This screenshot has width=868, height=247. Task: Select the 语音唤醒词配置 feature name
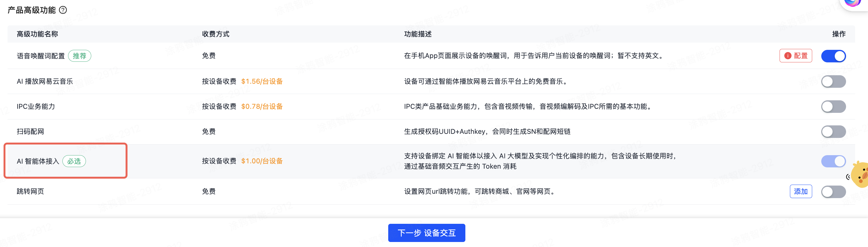pyautogui.click(x=41, y=56)
